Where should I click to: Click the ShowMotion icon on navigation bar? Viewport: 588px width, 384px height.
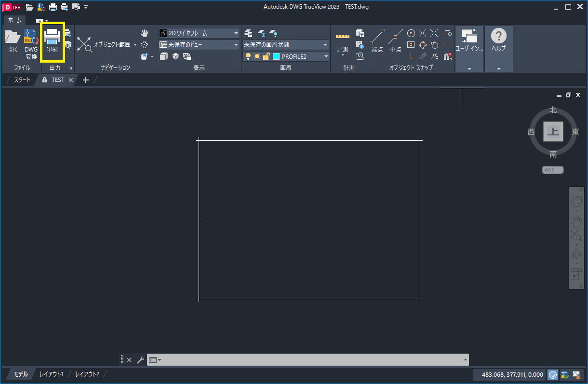coord(576,274)
